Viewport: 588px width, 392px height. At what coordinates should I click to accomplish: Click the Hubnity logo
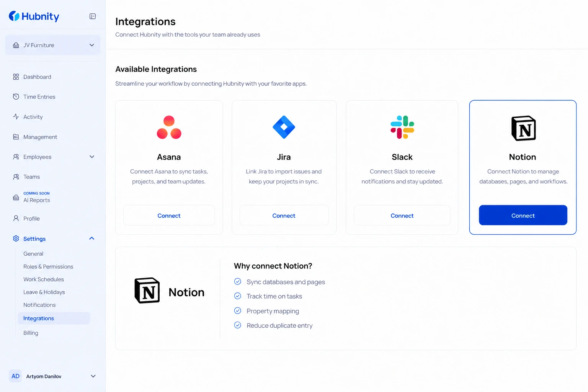tap(34, 16)
